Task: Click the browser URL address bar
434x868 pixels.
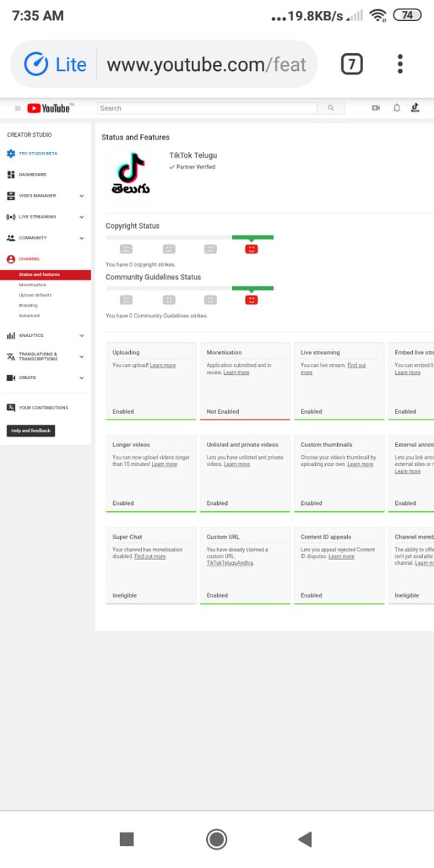Action: coord(207,64)
